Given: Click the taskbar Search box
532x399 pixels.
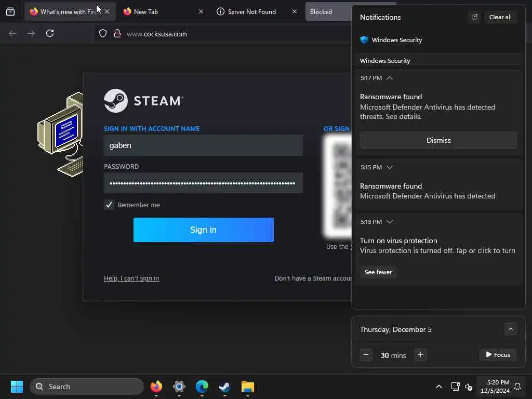Looking at the screenshot, I should [x=87, y=387].
